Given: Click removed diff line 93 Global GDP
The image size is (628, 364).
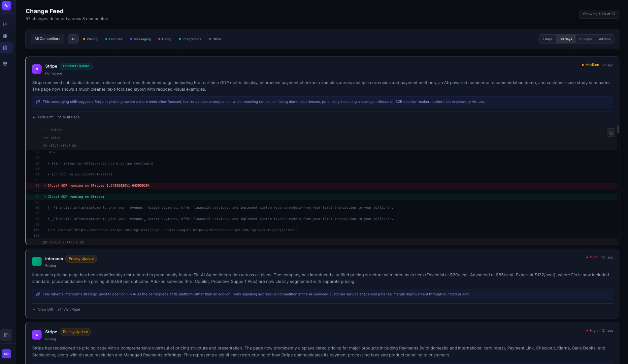Looking at the screenshot, I should click(321, 186).
